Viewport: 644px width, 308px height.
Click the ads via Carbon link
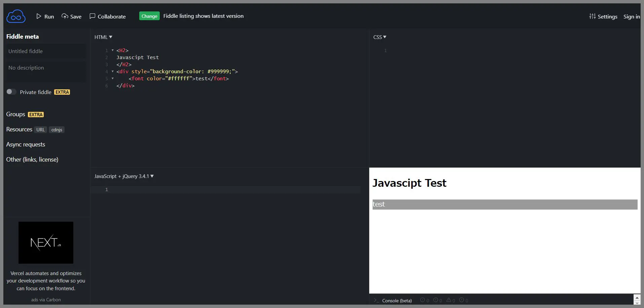(46, 300)
